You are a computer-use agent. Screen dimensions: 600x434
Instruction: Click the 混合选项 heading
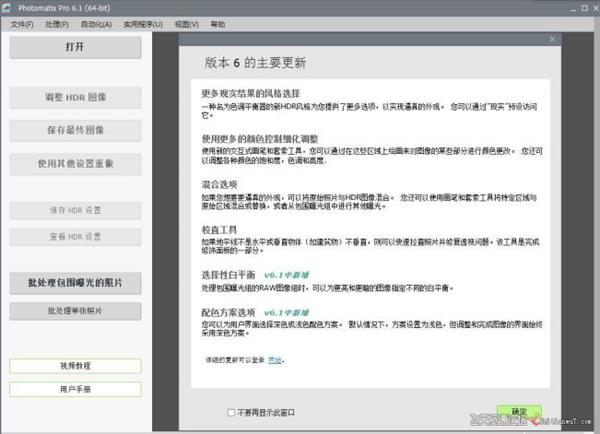pos(219,184)
